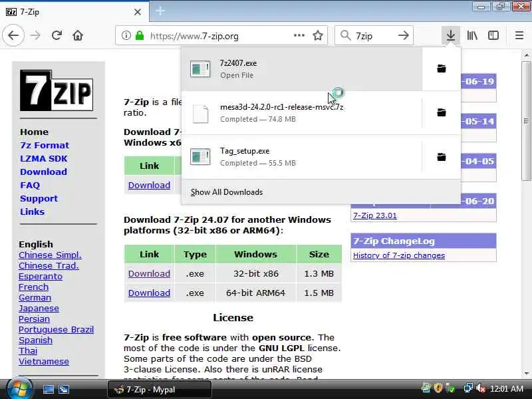
Task: Switch language to Chinese Trad.
Action: tap(49, 265)
